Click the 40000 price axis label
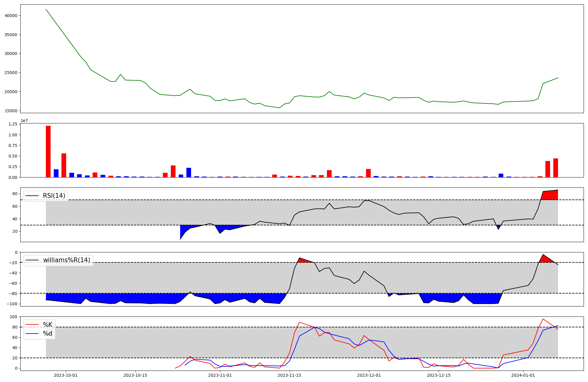588x382 pixels. point(11,16)
